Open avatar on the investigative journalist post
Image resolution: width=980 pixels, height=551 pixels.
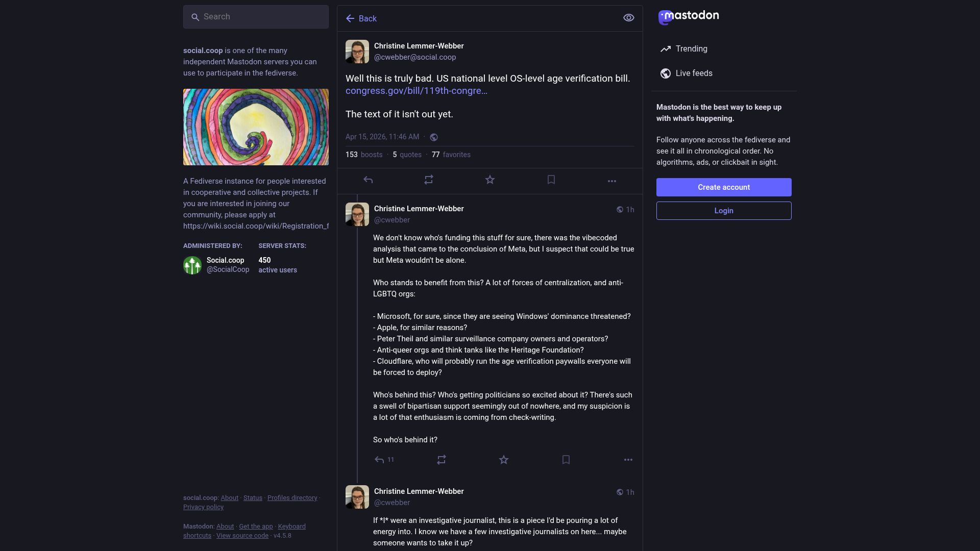point(357,497)
